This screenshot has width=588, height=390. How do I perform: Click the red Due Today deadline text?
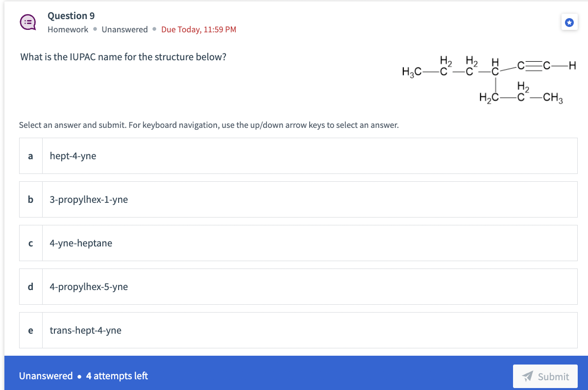tap(198, 29)
